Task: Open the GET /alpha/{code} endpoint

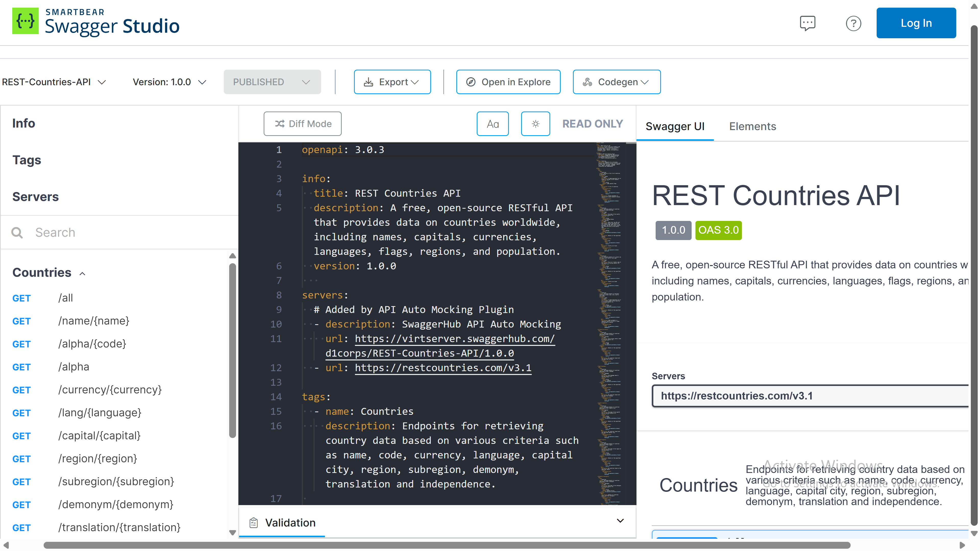Action: (92, 344)
